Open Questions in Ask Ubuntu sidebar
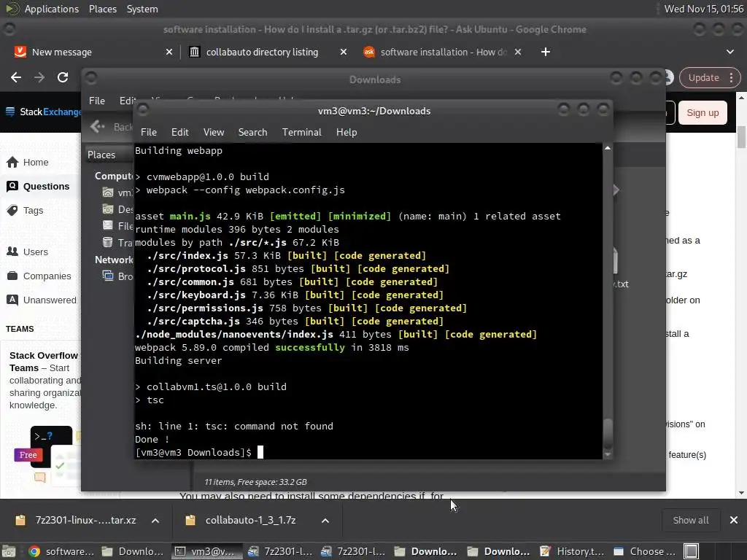747x560 pixels. 46,187
